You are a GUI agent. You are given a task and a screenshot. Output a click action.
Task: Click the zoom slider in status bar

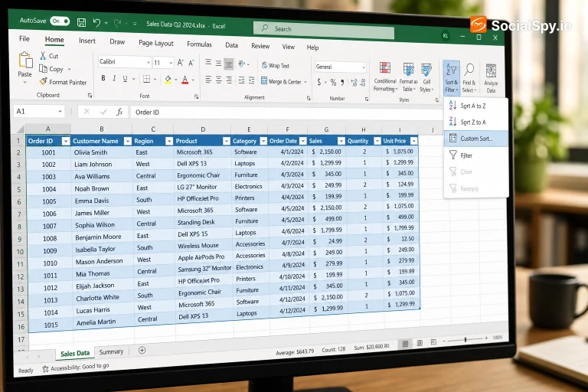click(465, 339)
